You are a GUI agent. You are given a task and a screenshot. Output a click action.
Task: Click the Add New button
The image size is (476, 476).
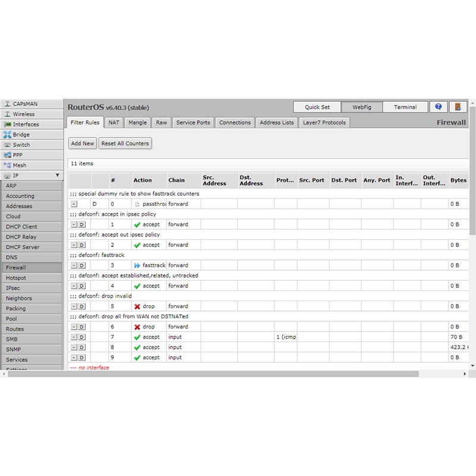pos(83,143)
